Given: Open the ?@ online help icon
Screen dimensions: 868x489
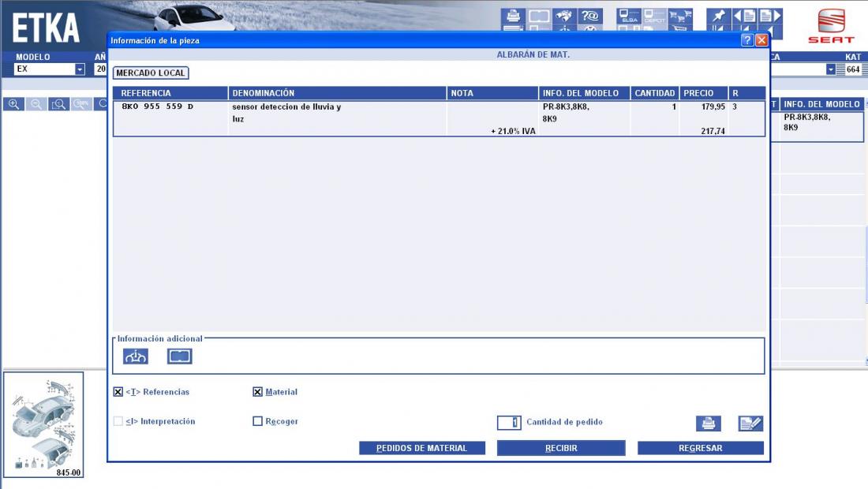Looking at the screenshot, I should click(589, 16).
